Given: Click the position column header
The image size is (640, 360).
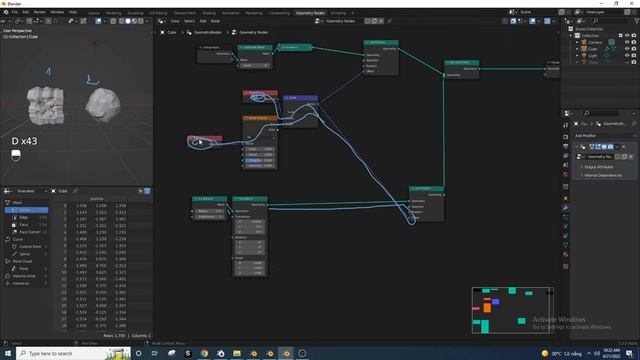Looking at the screenshot, I should click(x=97, y=199).
